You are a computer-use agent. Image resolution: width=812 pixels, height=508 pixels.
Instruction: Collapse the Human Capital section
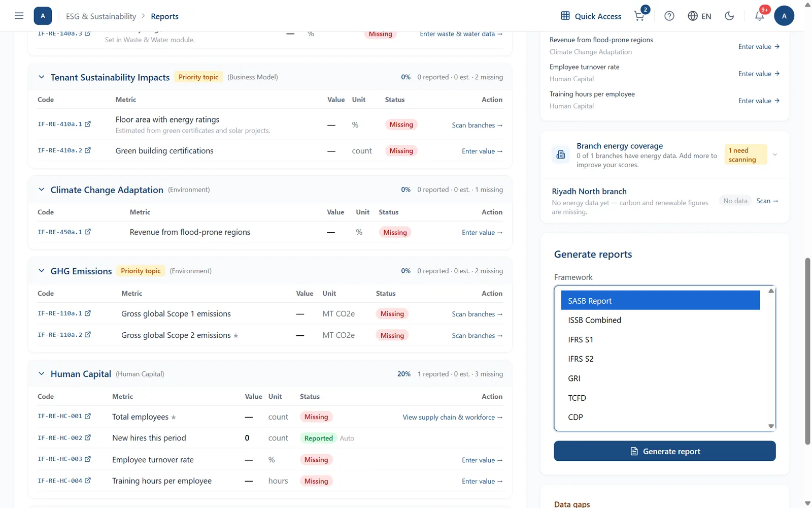tap(42, 374)
